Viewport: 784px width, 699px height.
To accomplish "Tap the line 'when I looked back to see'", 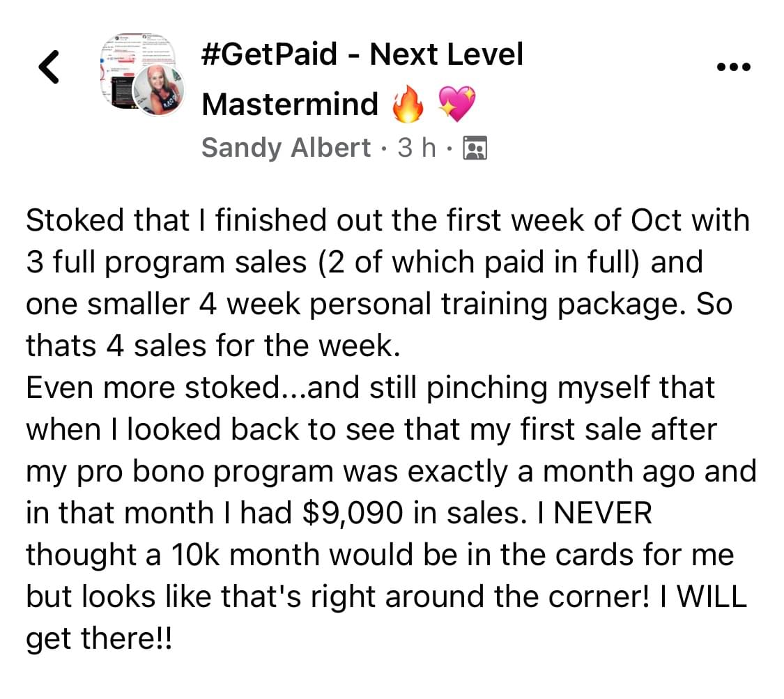I will (371, 430).
